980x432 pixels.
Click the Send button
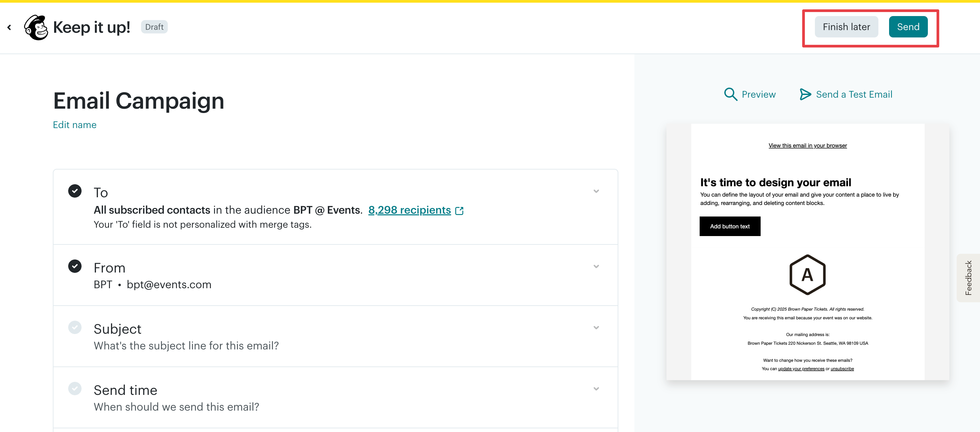pyautogui.click(x=908, y=27)
